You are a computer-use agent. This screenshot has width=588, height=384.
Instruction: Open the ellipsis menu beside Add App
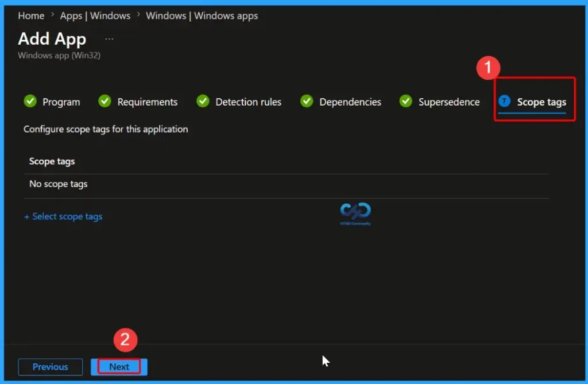point(109,38)
